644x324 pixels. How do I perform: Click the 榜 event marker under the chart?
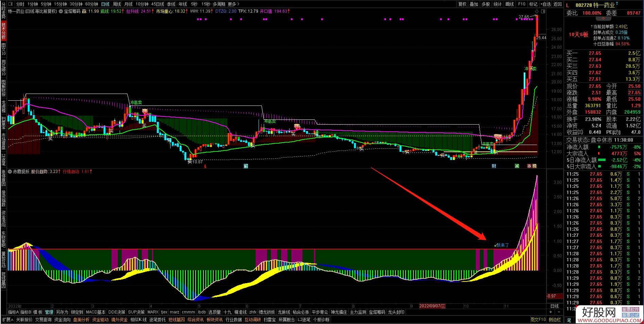click(x=534, y=166)
